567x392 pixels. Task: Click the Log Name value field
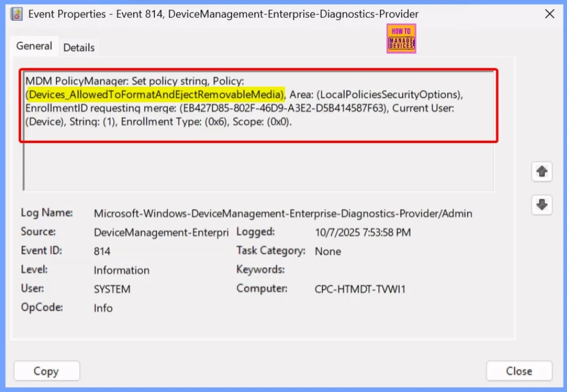click(282, 214)
